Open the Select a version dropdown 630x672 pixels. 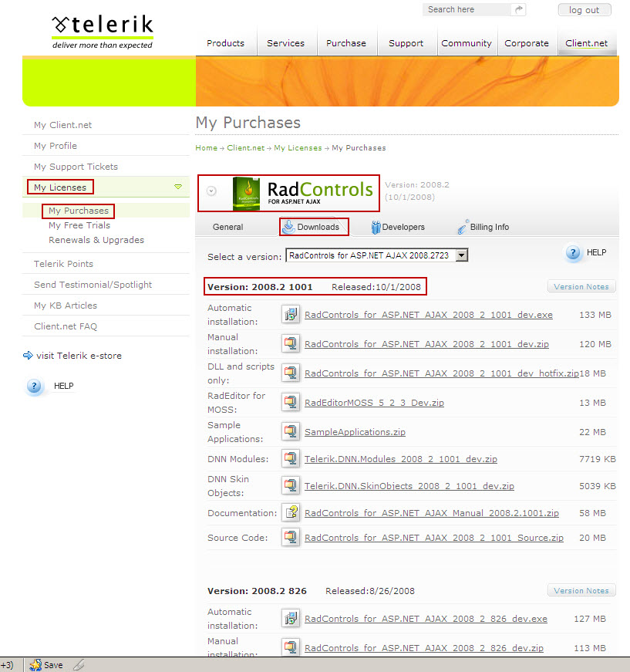[377, 255]
